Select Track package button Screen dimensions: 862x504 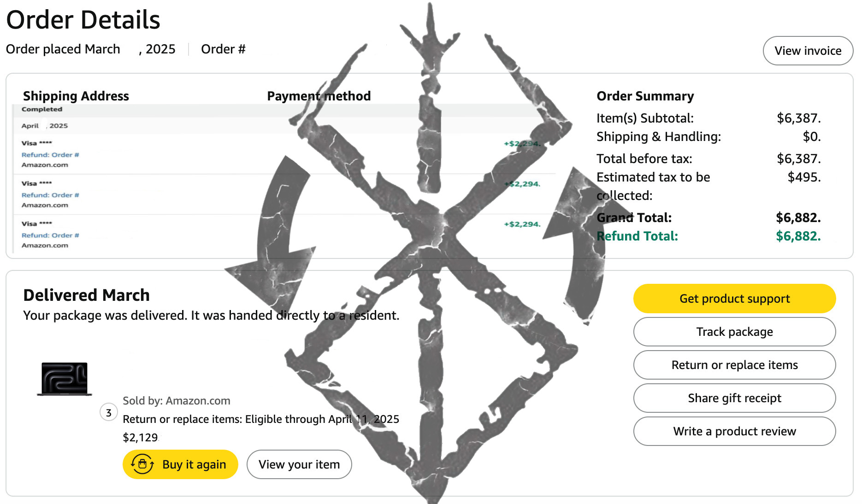(734, 332)
